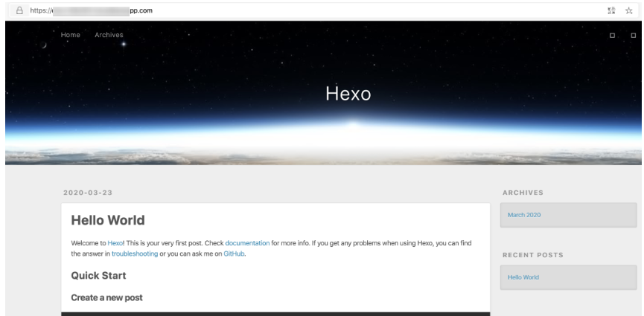
Task: Open the Archives navigation link
Action: 109,35
